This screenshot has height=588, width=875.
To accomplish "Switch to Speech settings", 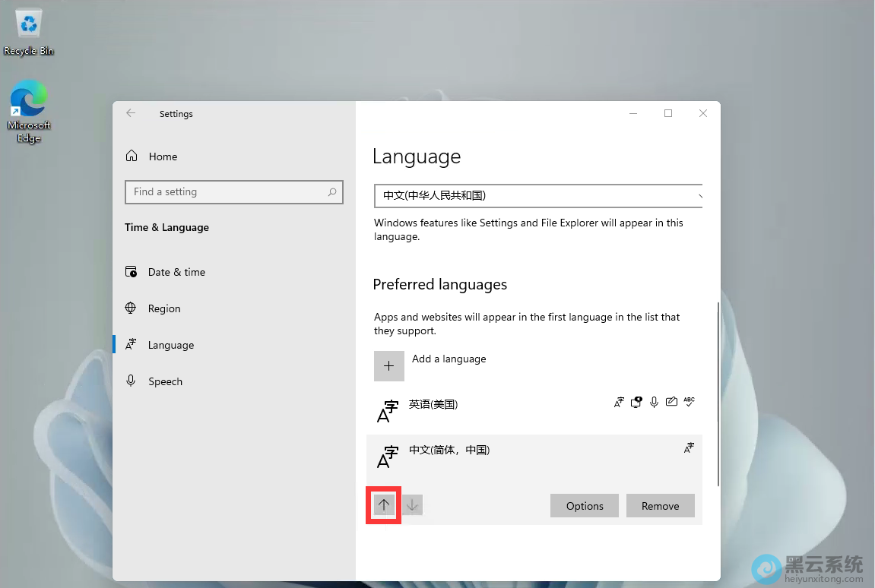I will pyautogui.click(x=165, y=381).
